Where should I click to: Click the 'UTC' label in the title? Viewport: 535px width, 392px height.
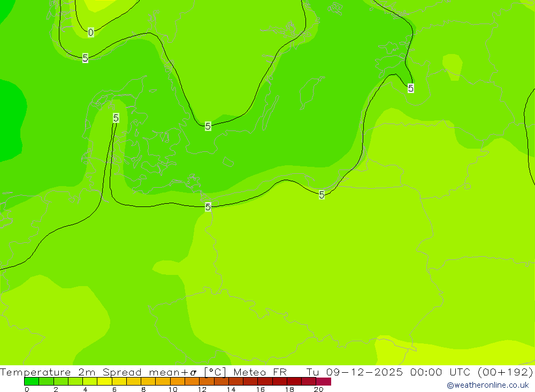click(460, 372)
